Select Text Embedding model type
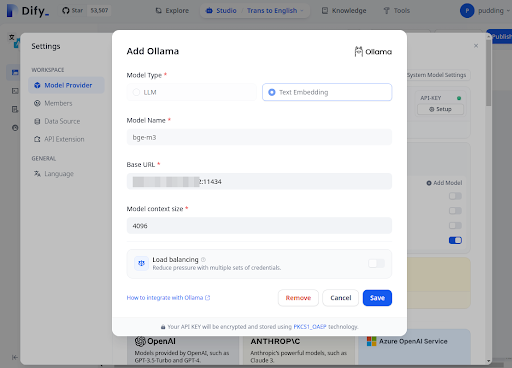This screenshot has height=368, width=512. tap(327, 92)
